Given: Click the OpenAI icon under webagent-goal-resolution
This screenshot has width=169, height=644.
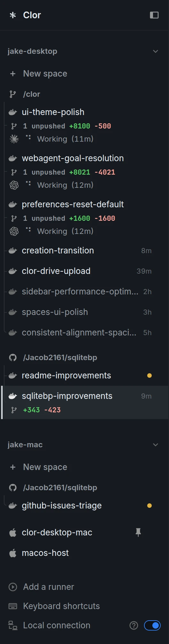Looking at the screenshot, I should click(14, 185).
